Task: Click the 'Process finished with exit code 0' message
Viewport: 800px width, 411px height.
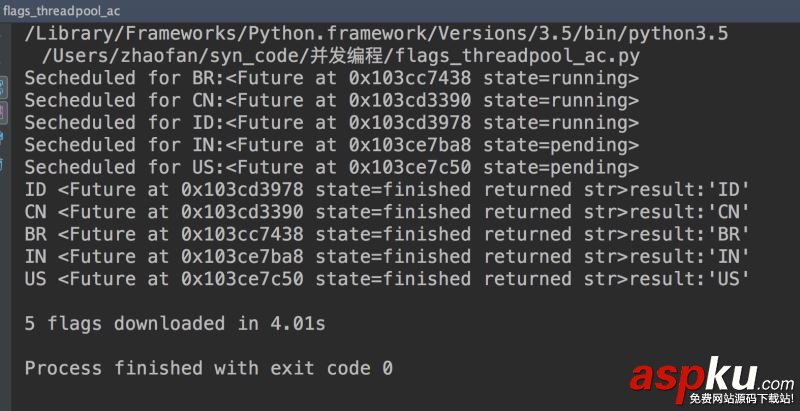Action: (x=208, y=368)
